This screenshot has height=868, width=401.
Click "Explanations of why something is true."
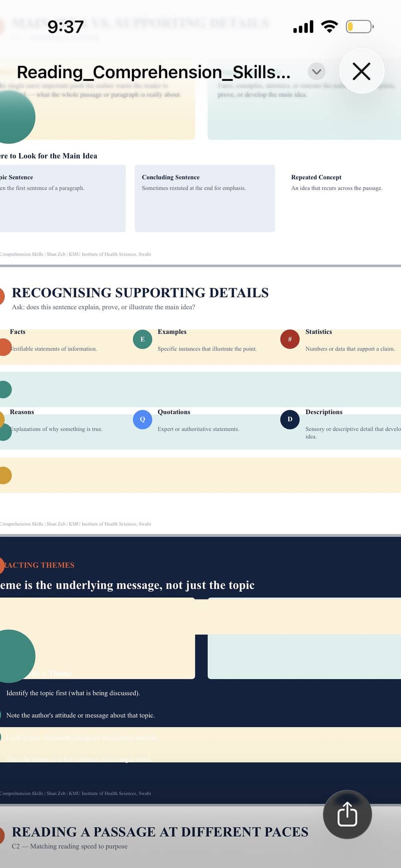tap(56, 429)
